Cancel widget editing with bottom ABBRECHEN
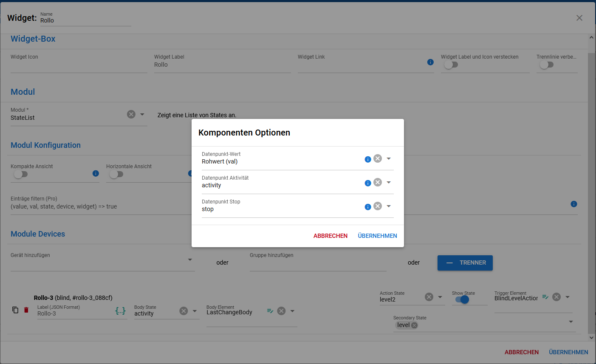596x364 pixels. coord(522,352)
